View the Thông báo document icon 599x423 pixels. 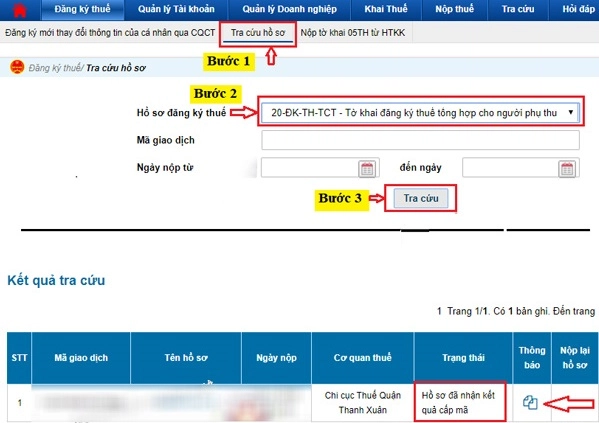(x=530, y=402)
